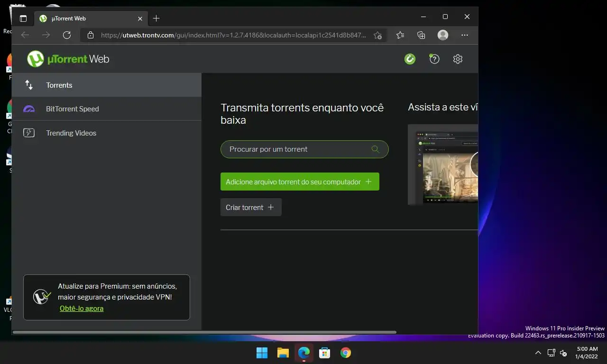Open Edge tab actions menu icon
Image resolution: width=607 pixels, height=364 pixels.
pos(23,18)
